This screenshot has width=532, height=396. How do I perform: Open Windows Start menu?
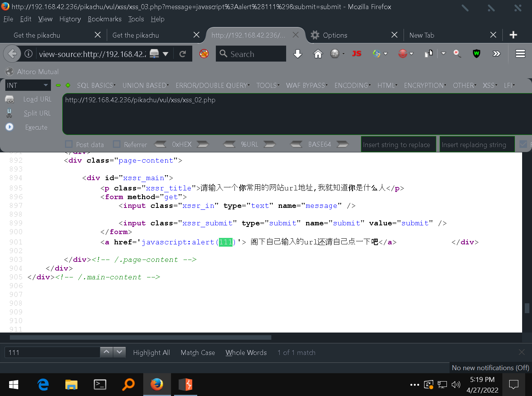coord(13,385)
